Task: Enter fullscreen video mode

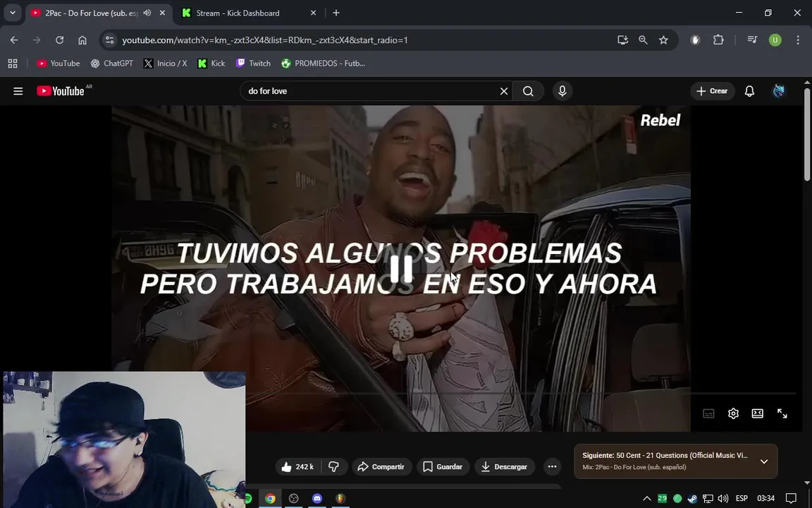Action: (x=782, y=413)
